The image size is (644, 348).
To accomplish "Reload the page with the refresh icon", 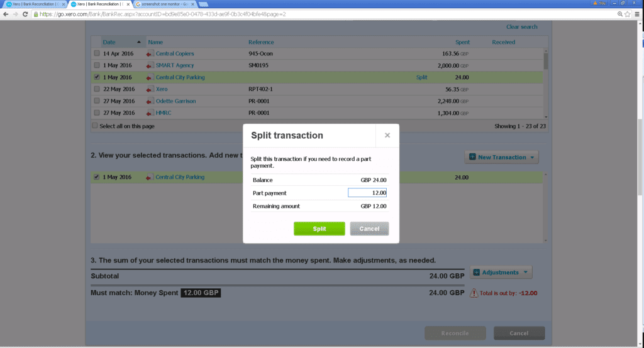I will tap(25, 14).
